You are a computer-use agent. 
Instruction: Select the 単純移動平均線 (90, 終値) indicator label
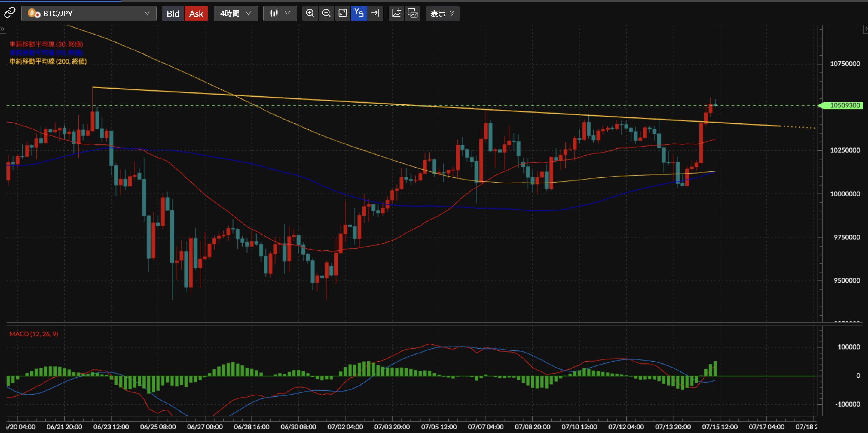tap(46, 53)
